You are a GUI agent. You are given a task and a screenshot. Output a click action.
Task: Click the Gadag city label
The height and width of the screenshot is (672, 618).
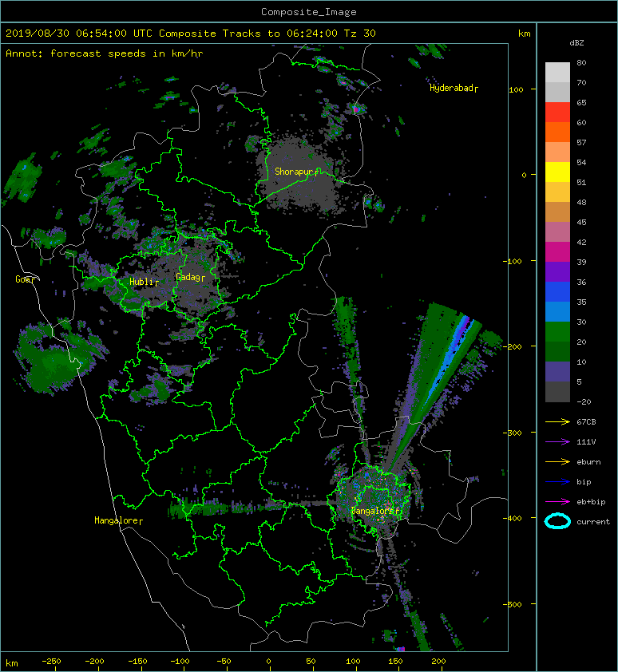190,277
